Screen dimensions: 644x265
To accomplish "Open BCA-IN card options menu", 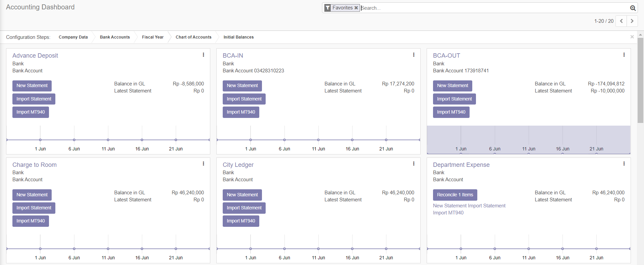I will coord(414,55).
